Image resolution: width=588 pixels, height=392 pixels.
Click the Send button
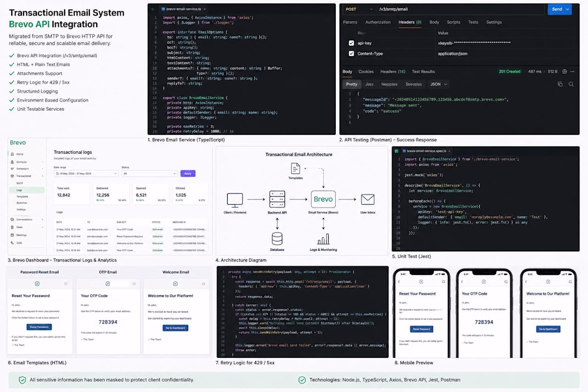556,10
